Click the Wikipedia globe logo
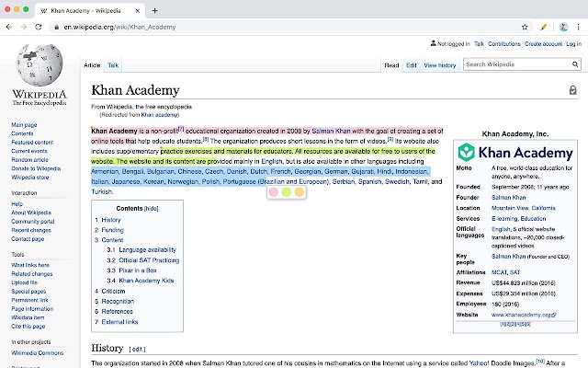The height and width of the screenshot is (368, 588). pos(40,64)
